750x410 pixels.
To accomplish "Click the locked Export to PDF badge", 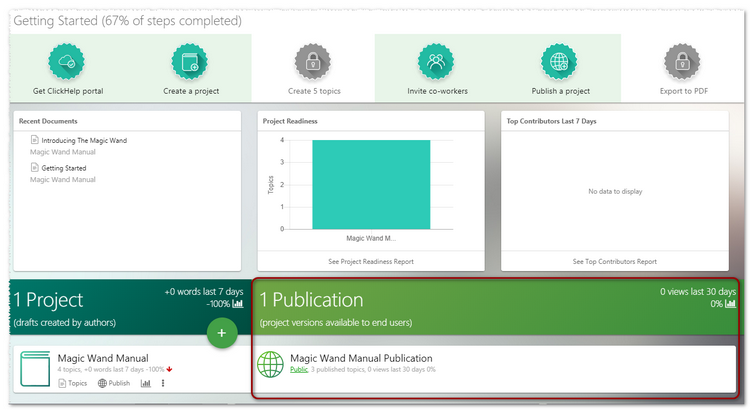I will click(x=683, y=62).
